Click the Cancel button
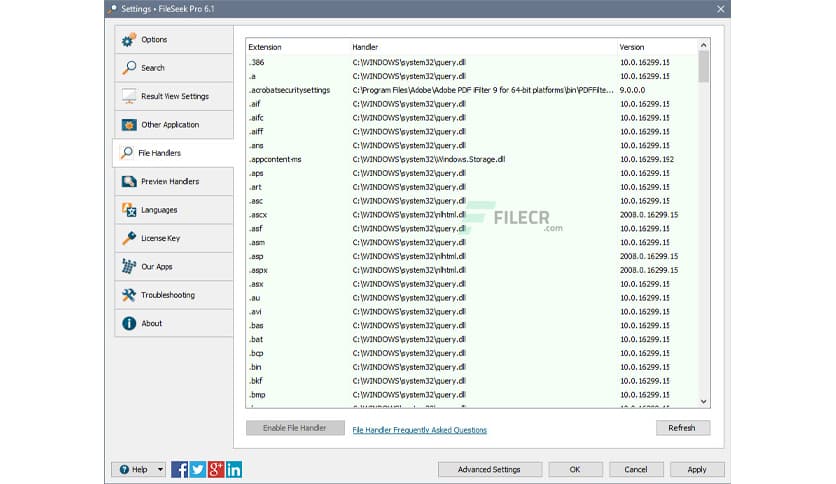Screen dimensions: 836x484 [x=636, y=470]
